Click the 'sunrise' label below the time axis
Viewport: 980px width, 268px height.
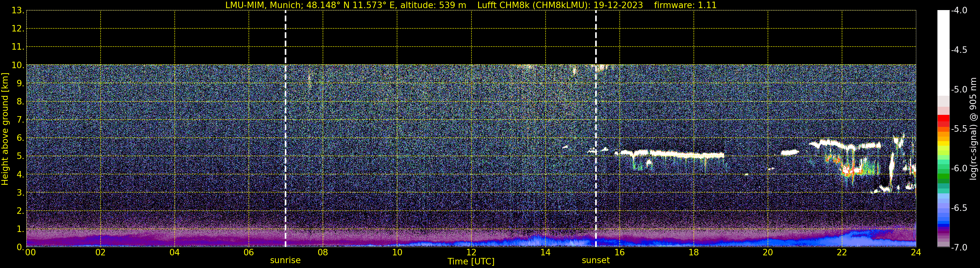285,261
